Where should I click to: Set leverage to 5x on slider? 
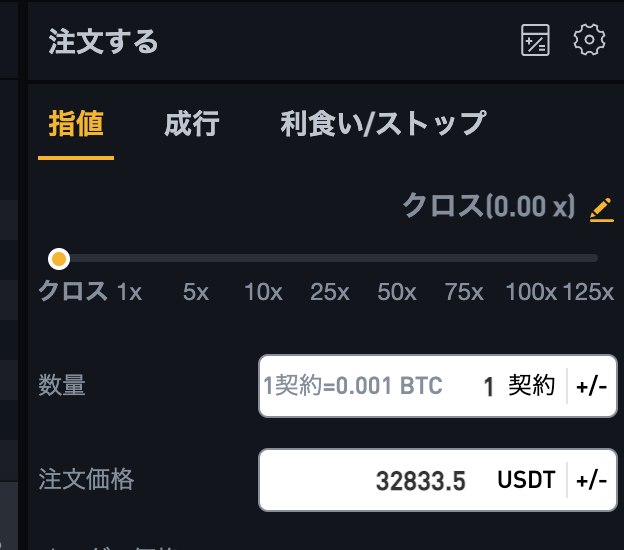pos(196,292)
